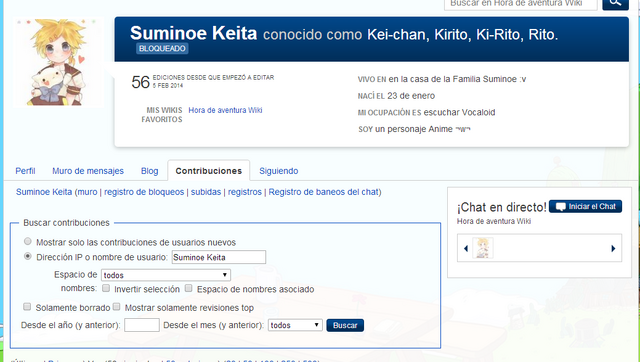
Task: Click the BLOQUEADO tag badge
Action: tap(162, 49)
